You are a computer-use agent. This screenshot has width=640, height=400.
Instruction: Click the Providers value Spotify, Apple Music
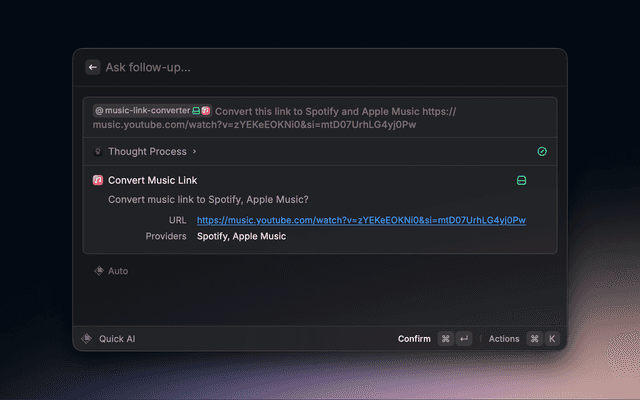tap(241, 237)
